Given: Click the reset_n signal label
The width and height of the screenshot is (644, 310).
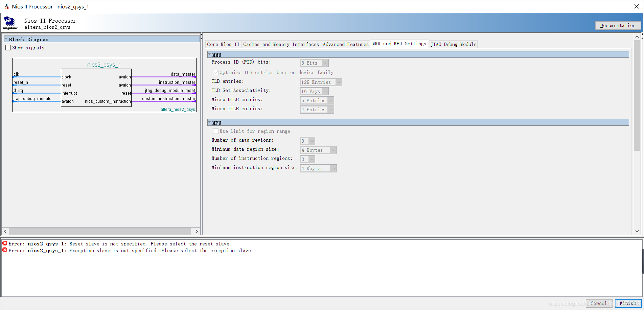Looking at the screenshot, I should pos(21,82).
